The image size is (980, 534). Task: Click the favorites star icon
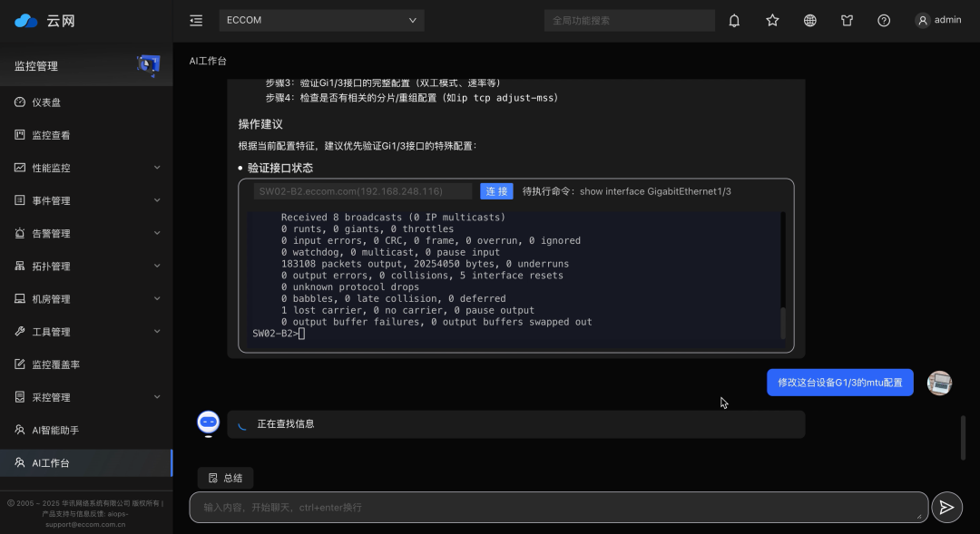[x=772, y=21]
